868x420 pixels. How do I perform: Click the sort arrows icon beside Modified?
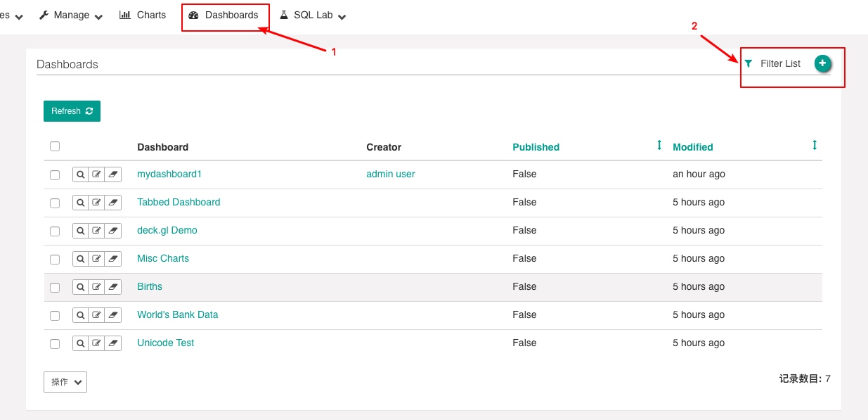click(815, 145)
